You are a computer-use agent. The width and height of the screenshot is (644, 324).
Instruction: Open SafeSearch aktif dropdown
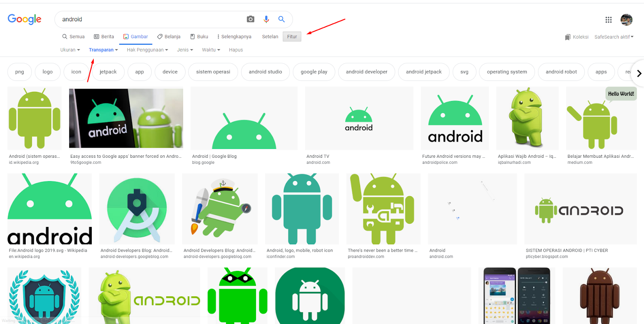614,37
